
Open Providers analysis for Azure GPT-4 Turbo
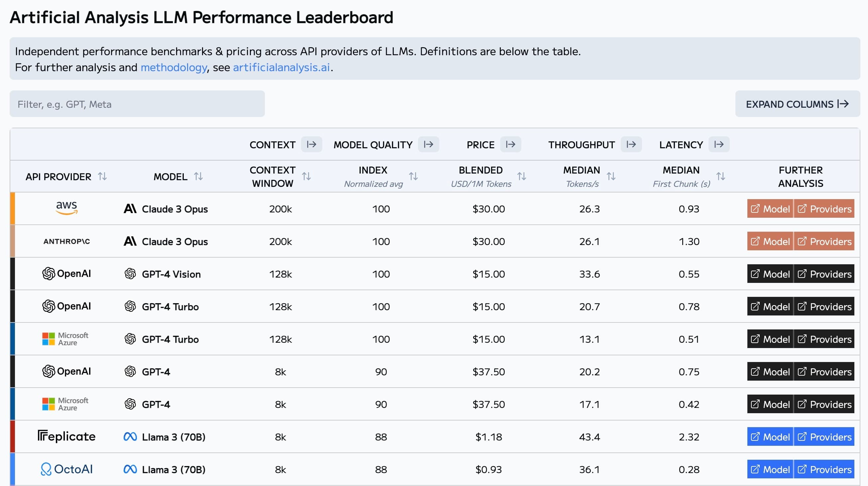point(824,339)
